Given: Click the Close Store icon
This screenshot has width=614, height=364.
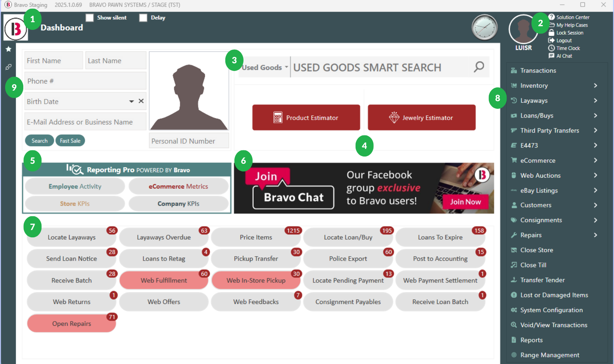Looking at the screenshot, I should click(514, 250).
